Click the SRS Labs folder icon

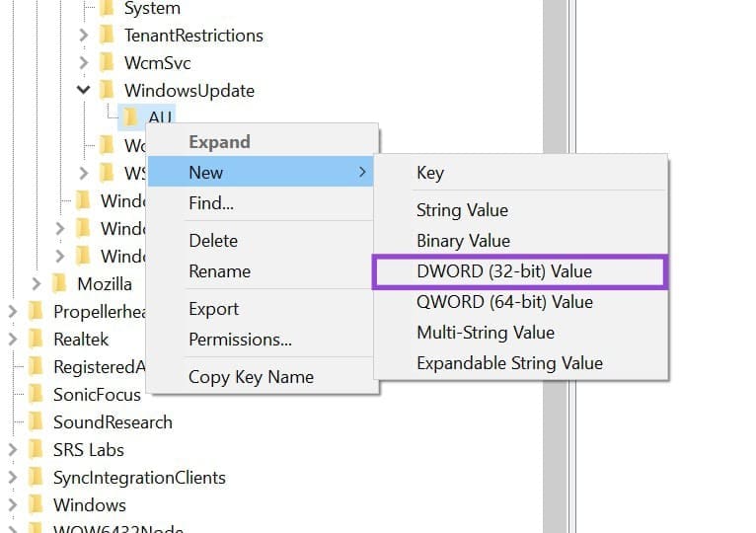click(x=37, y=450)
